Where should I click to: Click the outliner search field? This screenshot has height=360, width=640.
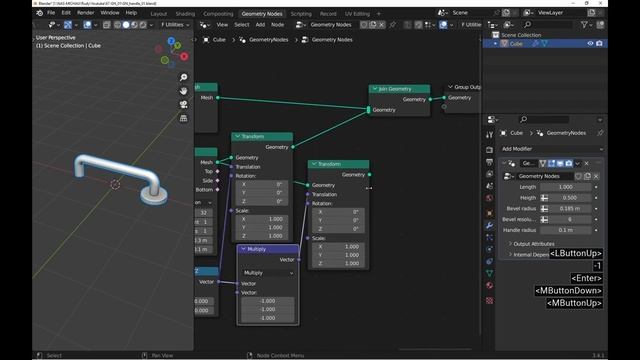[549, 25]
